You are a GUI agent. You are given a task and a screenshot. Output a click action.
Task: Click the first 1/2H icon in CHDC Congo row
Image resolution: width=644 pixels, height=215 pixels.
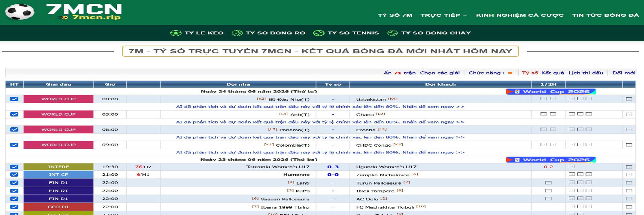click(x=544, y=144)
